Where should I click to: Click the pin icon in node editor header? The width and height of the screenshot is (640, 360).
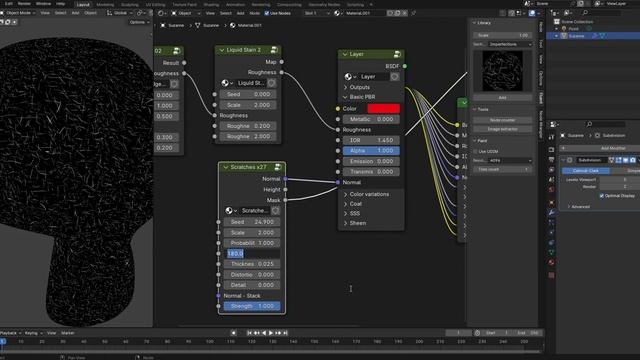(x=413, y=13)
